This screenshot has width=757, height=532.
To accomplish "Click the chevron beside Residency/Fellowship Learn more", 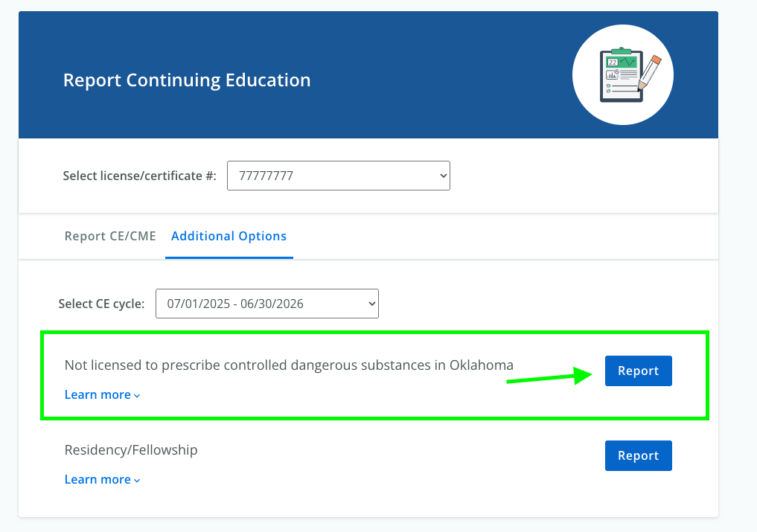I will pos(137,481).
